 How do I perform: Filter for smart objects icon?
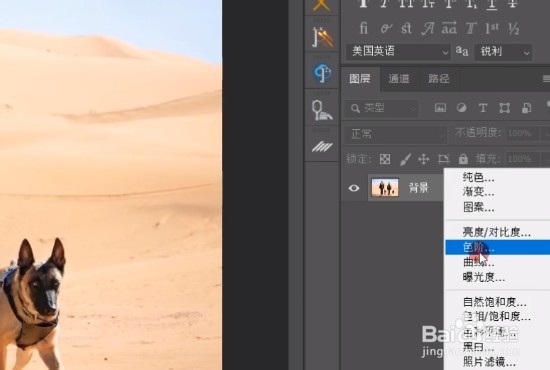(x=526, y=108)
